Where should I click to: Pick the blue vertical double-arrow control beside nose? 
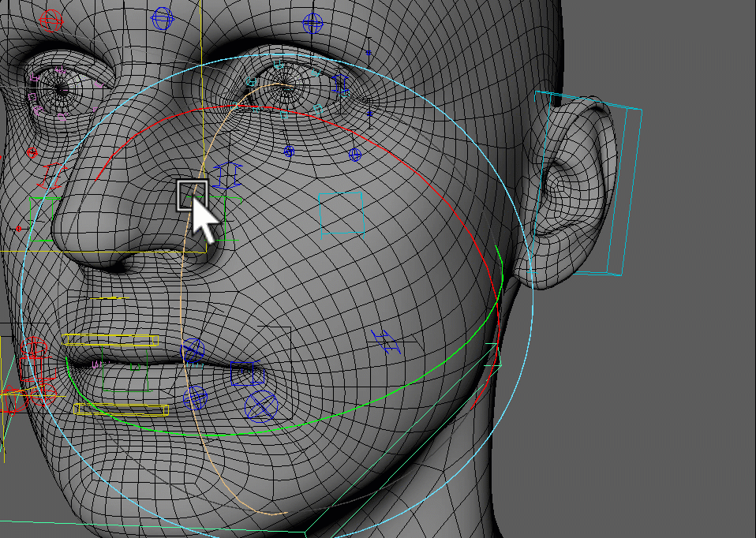point(227,175)
